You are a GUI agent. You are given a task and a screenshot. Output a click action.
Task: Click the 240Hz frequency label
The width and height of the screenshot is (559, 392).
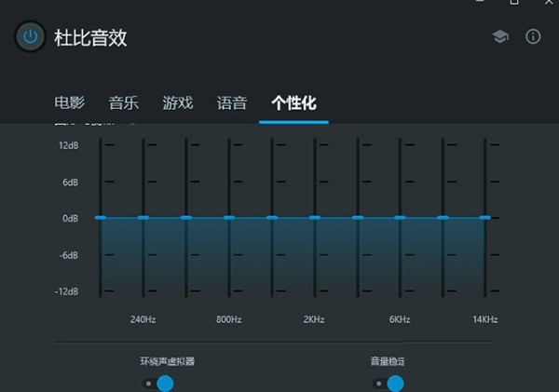(x=143, y=319)
